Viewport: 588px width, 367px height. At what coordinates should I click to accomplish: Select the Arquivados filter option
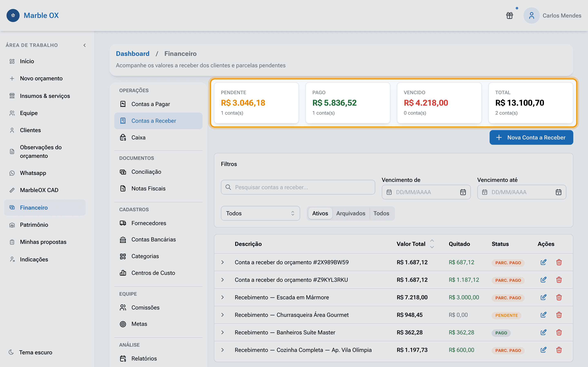351,213
